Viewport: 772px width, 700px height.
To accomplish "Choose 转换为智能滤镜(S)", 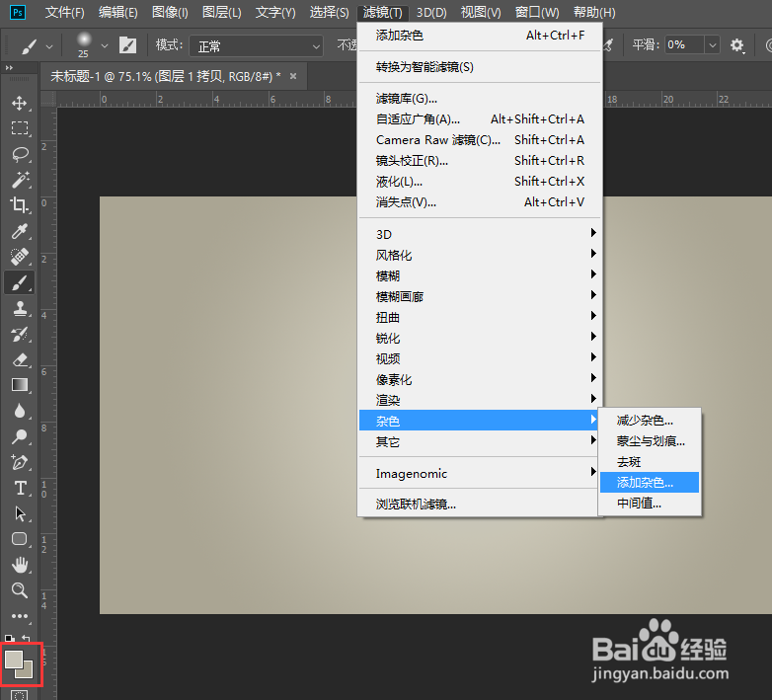I will pyautogui.click(x=479, y=66).
